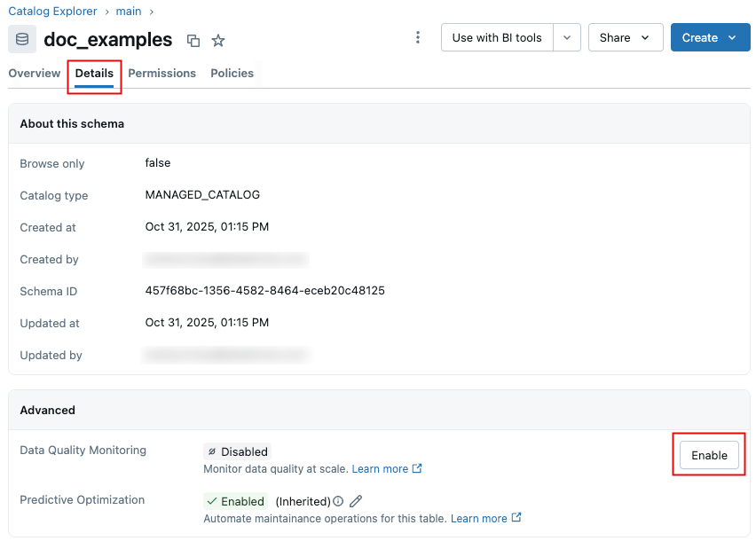
Task: Click the main catalog breadcrumb
Action: click(129, 12)
